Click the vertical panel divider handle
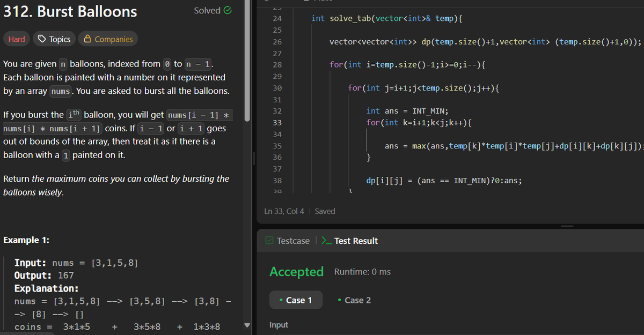The width and height of the screenshot is (644, 335). pyautogui.click(x=254, y=160)
